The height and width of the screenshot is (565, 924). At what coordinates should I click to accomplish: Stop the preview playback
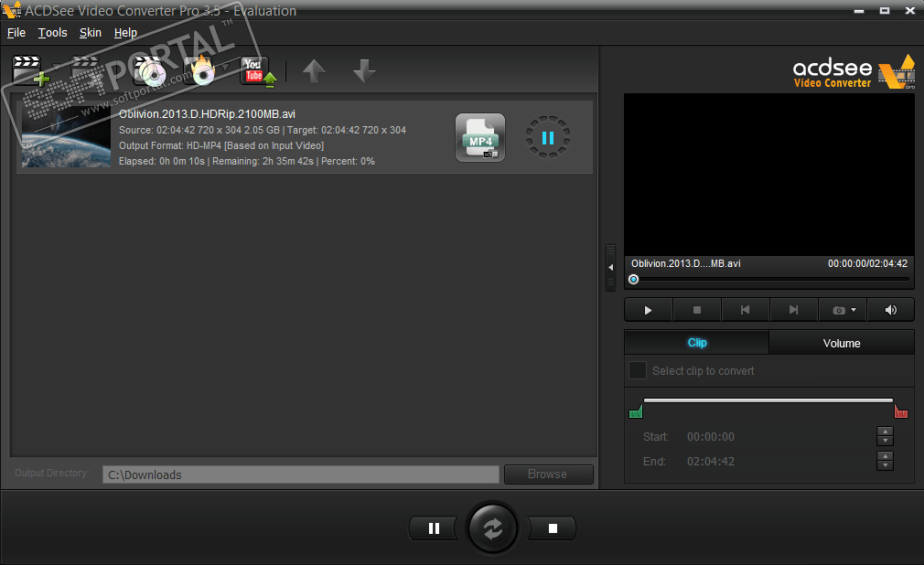(x=697, y=310)
